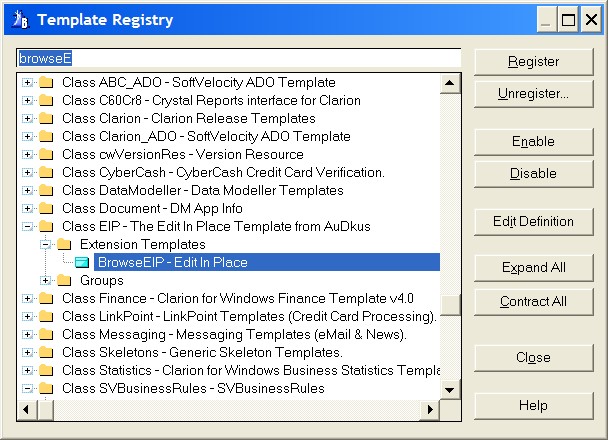Viewport: 608px width, 440px height.
Task: Expand the Class C60Cr8 node
Action: click(27, 100)
